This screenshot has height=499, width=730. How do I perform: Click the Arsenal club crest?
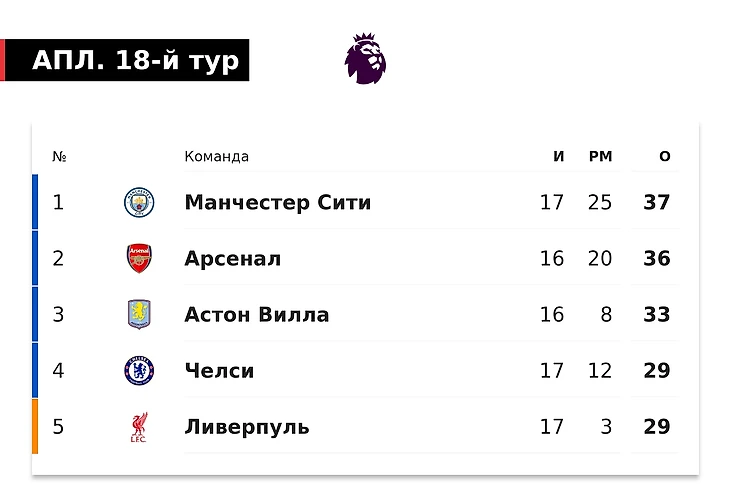[139, 258]
